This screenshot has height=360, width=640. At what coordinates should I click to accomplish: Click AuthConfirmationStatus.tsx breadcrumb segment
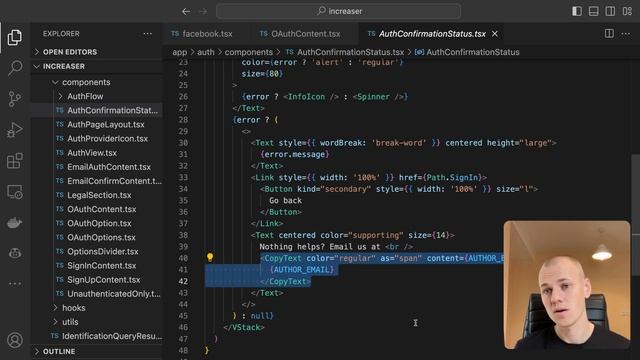(x=345, y=52)
